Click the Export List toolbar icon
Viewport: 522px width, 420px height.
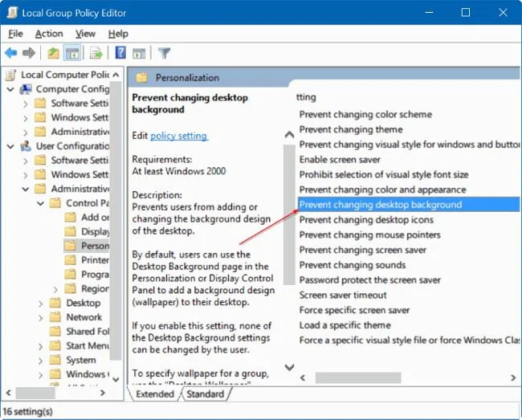point(96,52)
